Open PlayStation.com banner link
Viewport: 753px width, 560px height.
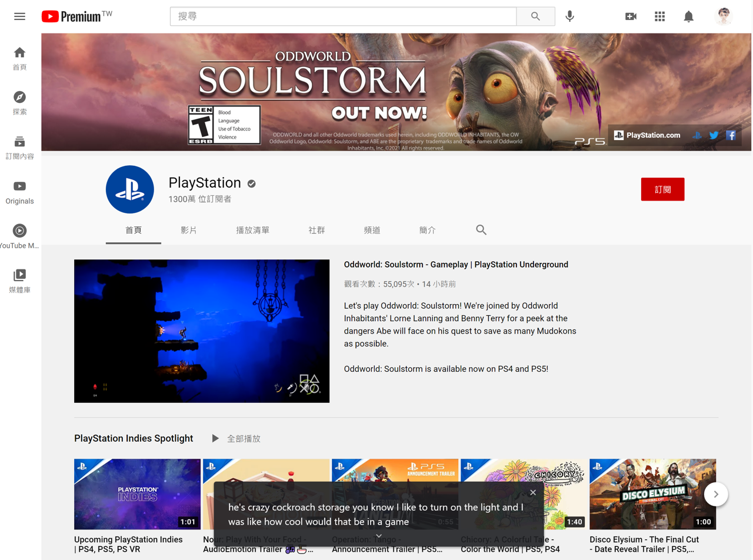pos(647,135)
